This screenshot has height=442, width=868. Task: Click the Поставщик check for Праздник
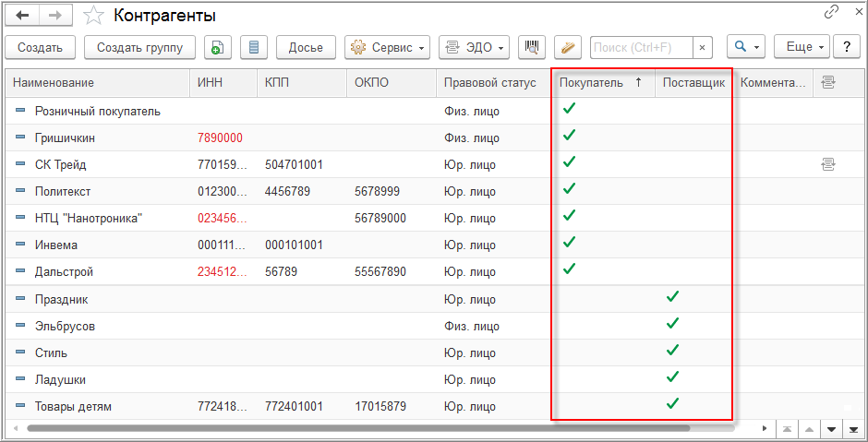click(672, 297)
